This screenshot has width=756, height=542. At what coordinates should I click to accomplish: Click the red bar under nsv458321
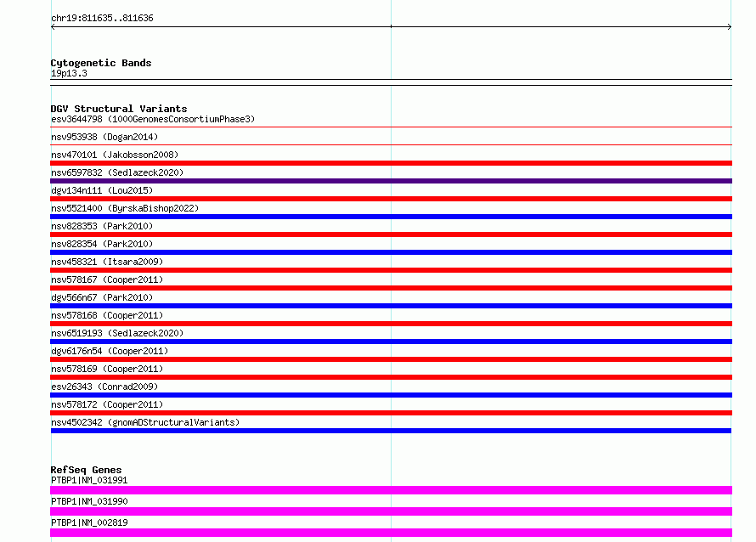pyautogui.click(x=391, y=270)
